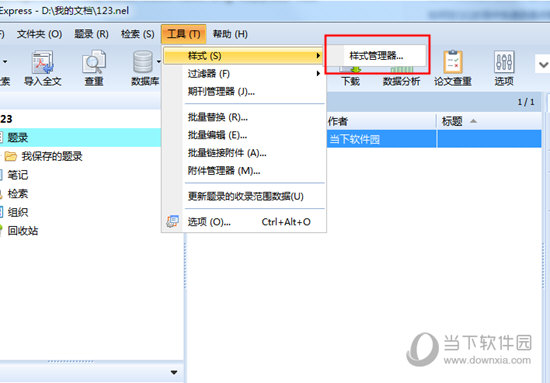
Task: Expand the left panel bottom dropdown arrow
Action: coord(174,372)
